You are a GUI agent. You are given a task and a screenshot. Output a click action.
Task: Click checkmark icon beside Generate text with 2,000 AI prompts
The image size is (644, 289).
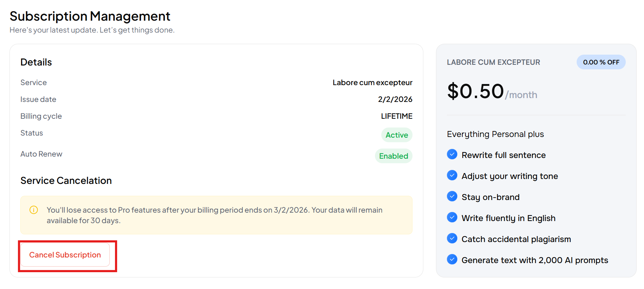pyautogui.click(x=452, y=259)
